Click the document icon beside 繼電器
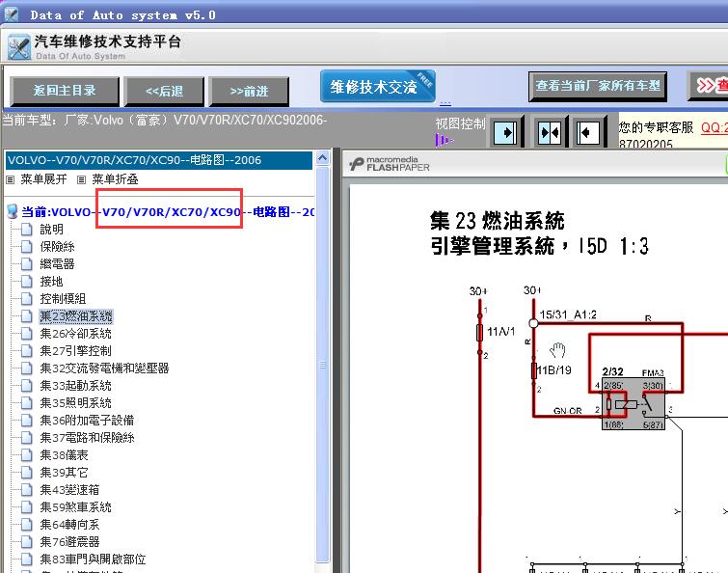The image size is (728, 573). point(27,264)
